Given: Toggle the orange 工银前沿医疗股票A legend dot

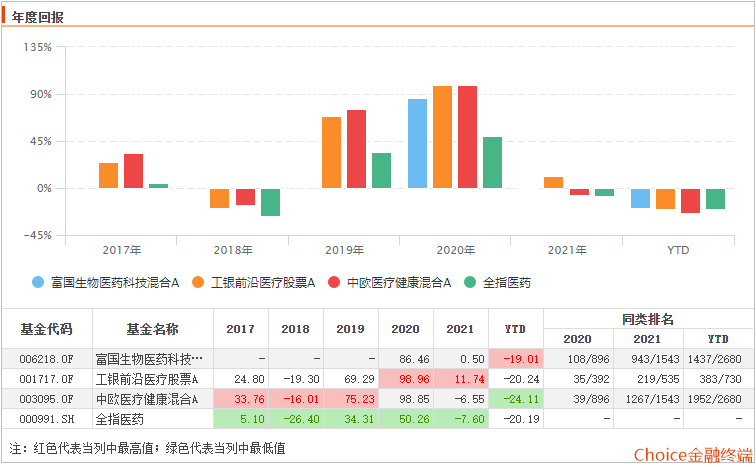Looking at the screenshot, I should [x=198, y=282].
